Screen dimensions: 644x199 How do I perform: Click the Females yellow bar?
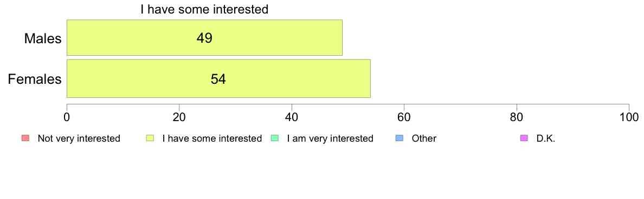[218, 78]
